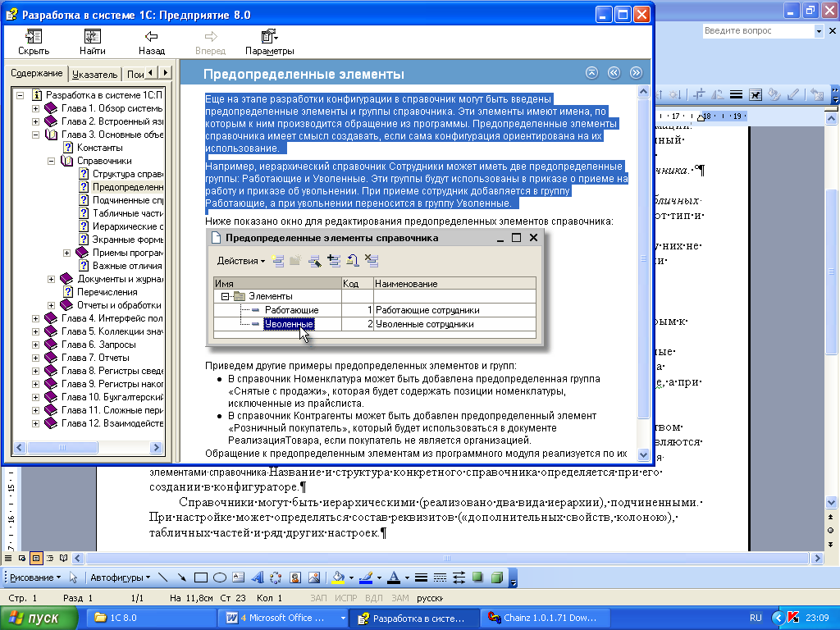Switch Word to Reading Layout view
840x630 pixels.
click(x=64, y=558)
